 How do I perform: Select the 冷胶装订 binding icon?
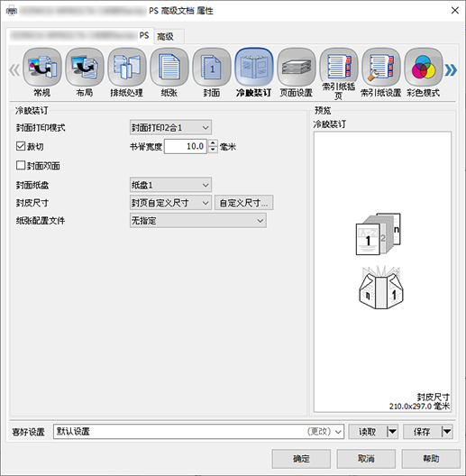(x=254, y=67)
